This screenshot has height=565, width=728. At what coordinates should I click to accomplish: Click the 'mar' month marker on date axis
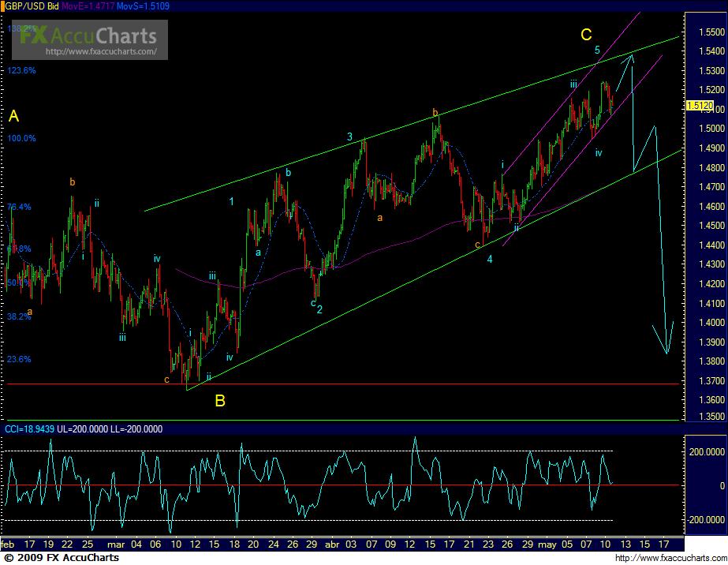pyautogui.click(x=115, y=544)
